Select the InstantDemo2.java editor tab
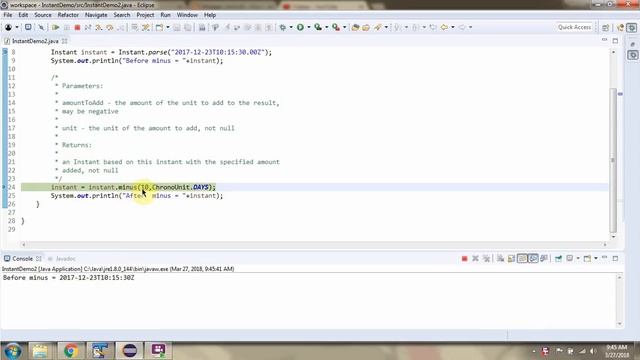 pyautogui.click(x=35, y=41)
